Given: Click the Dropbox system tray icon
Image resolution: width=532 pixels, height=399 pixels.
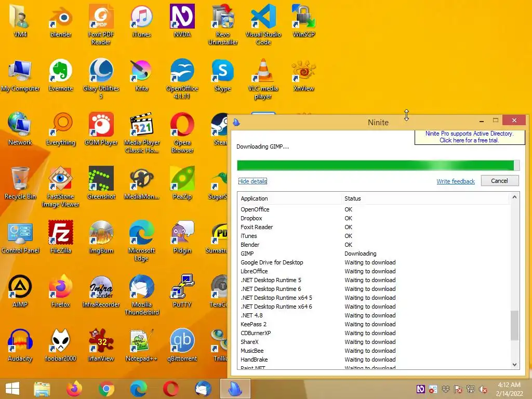Looking at the screenshot, I should 445,389.
